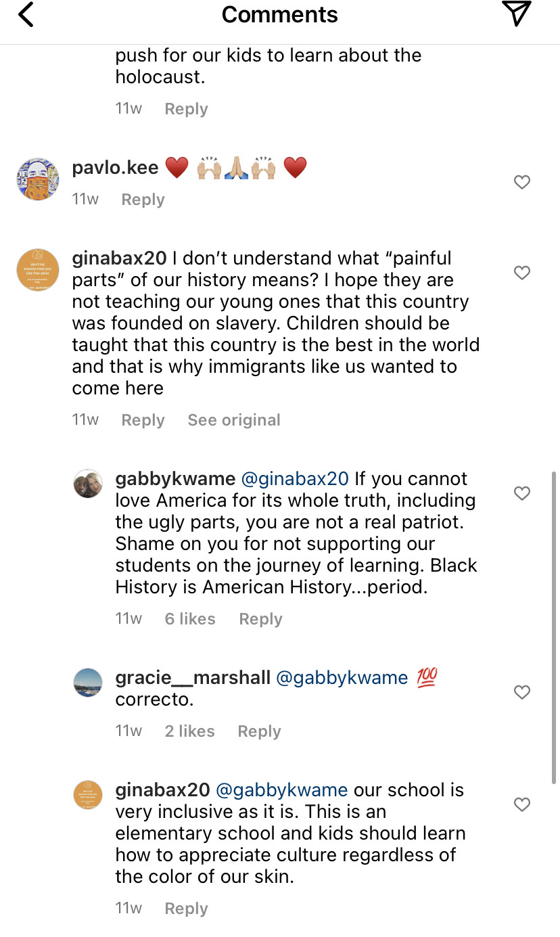Viewport: 560px width, 937px height.
Task: Tap gracie__marshall's profile avatar
Action: (x=88, y=683)
